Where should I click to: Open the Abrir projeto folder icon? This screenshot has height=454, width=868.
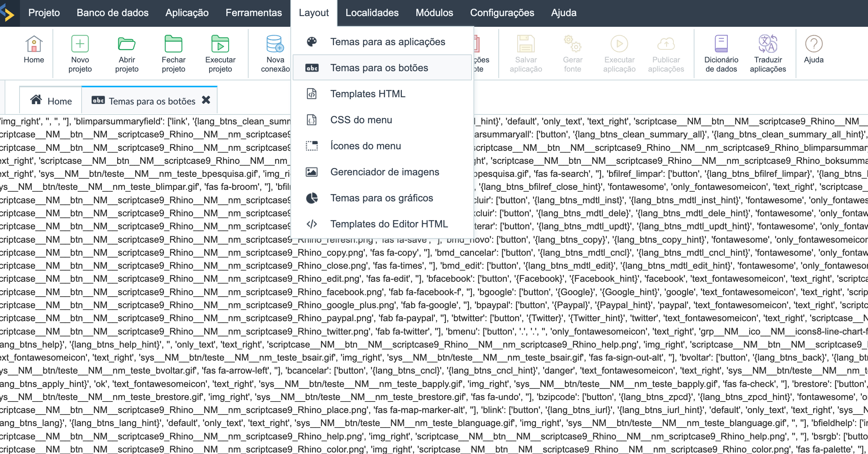click(x=127, y=44)
